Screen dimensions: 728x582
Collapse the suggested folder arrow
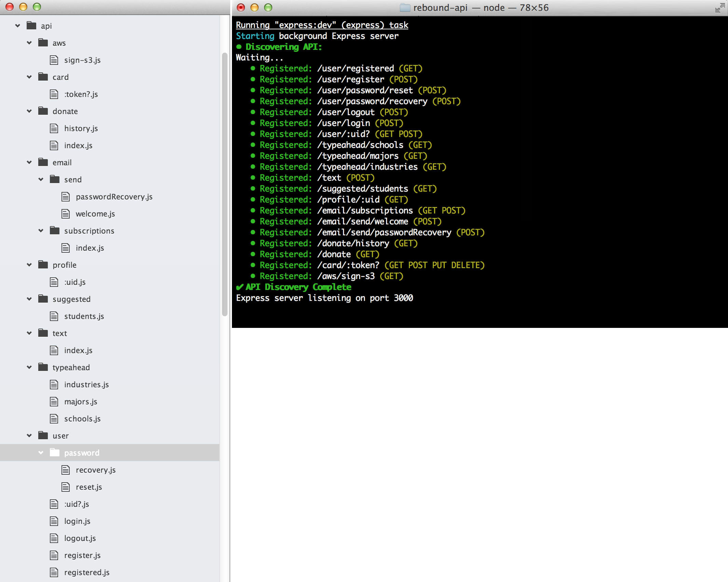(29, 299)
